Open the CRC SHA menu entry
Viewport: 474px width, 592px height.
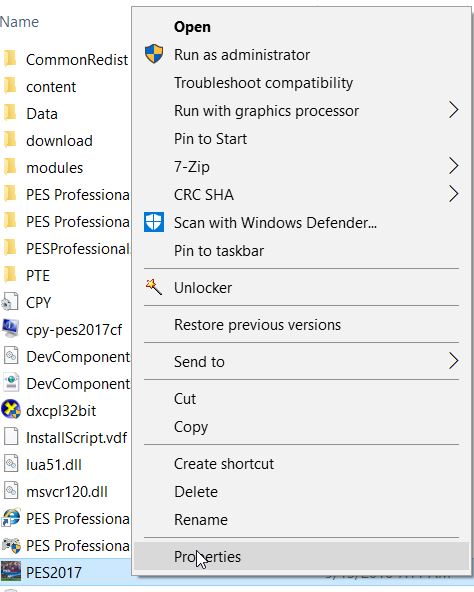[301, 194]
